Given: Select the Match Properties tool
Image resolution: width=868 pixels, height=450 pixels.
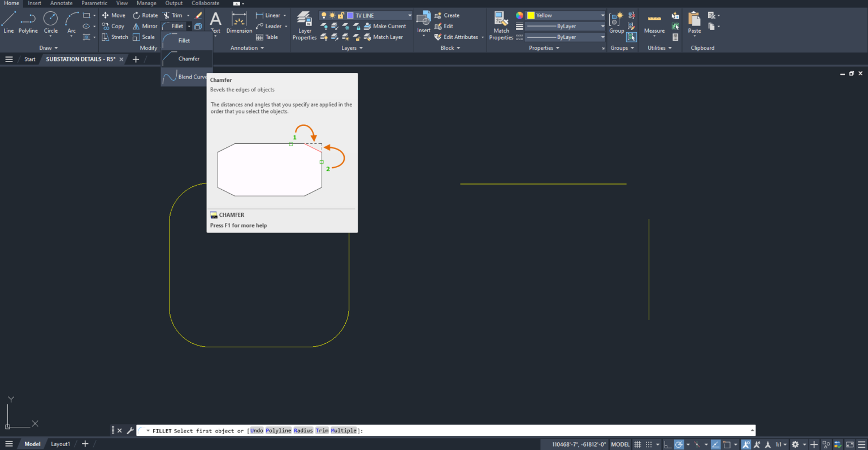Looking at the screenshot, I should [x=501, y=25].
